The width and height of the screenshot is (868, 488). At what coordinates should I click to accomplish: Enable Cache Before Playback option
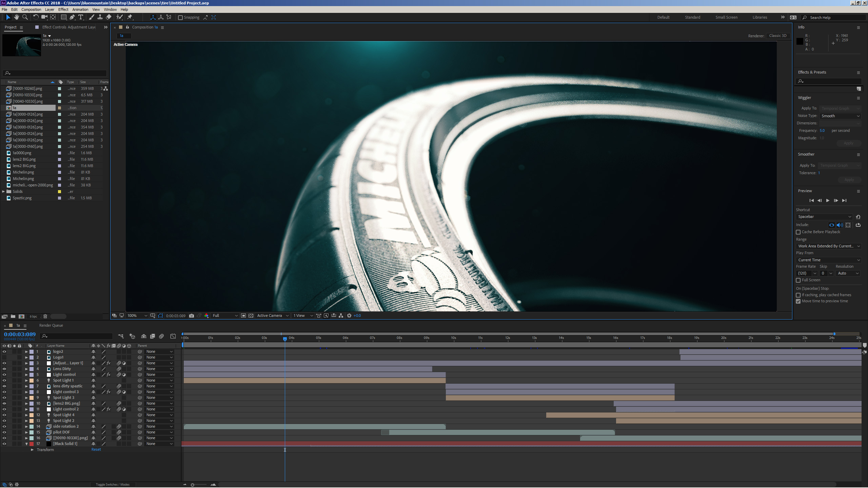798,232
